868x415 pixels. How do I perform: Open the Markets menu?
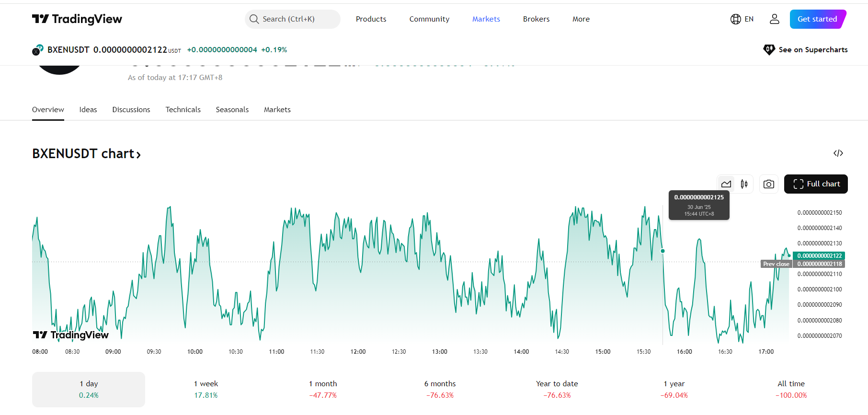486,19
